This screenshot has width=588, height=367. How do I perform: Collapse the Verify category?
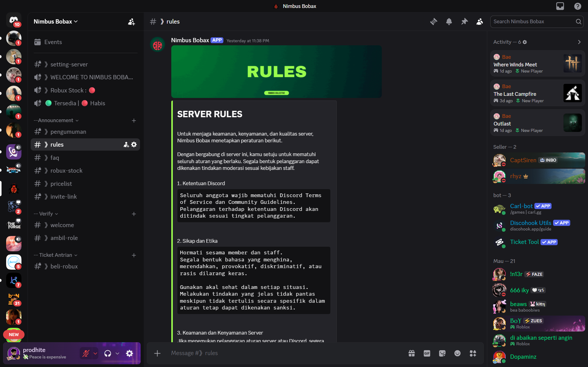pyautogui.click(x=46, y=214)
